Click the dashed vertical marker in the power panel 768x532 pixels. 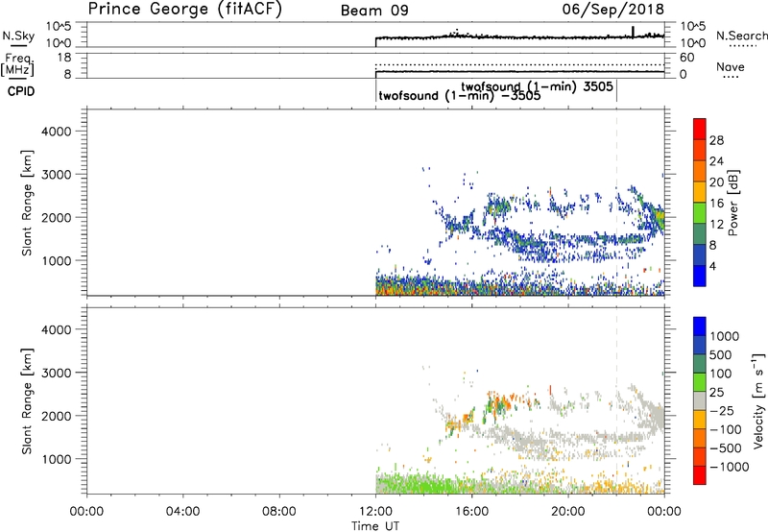(x=616, y=202)
